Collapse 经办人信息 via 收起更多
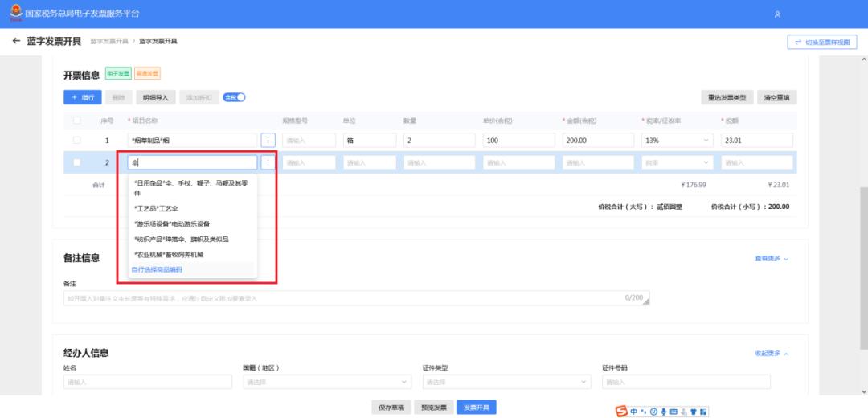868x418 pixels. coord(771,354)
